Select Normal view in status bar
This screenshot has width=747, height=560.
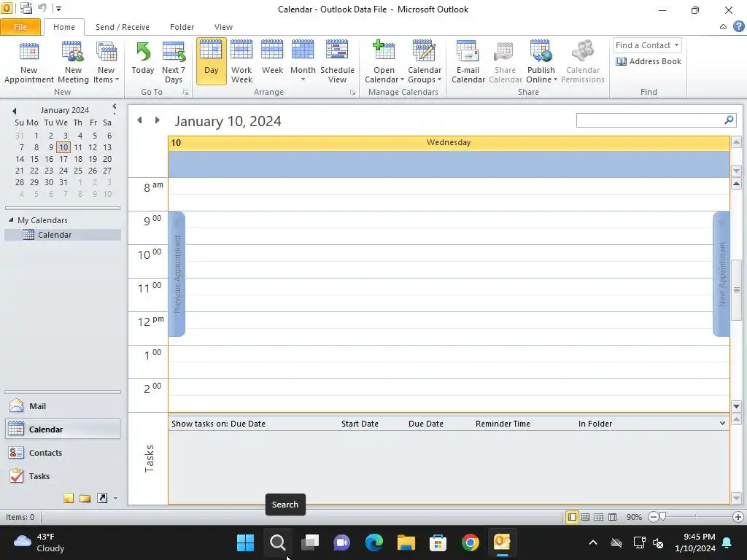(572, 517)
